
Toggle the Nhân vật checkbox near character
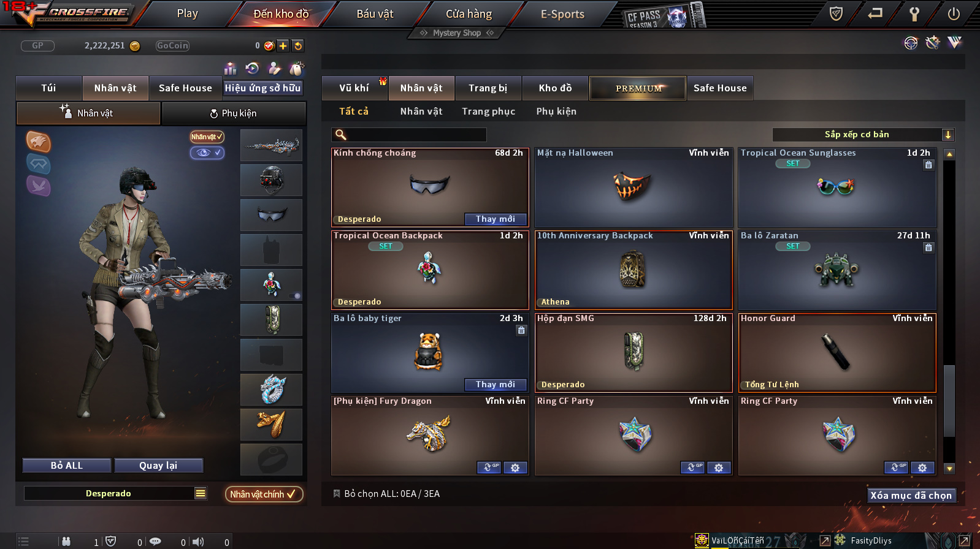point(207,137)
